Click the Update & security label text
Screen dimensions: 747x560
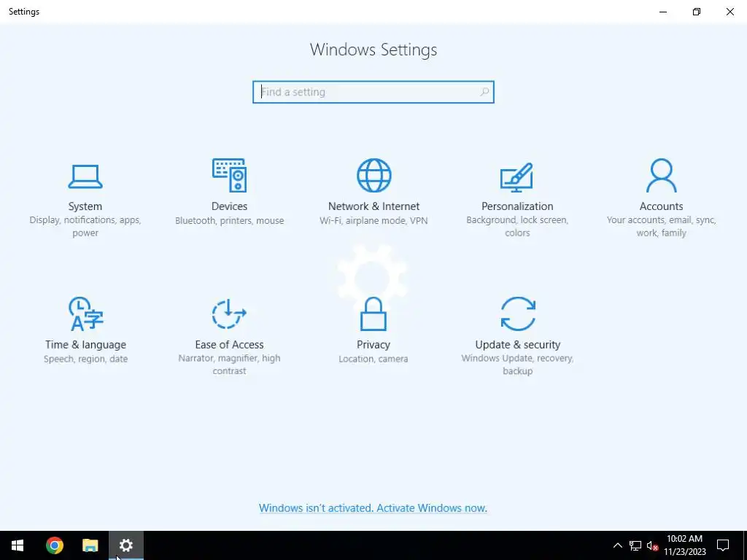coord(518,344)
